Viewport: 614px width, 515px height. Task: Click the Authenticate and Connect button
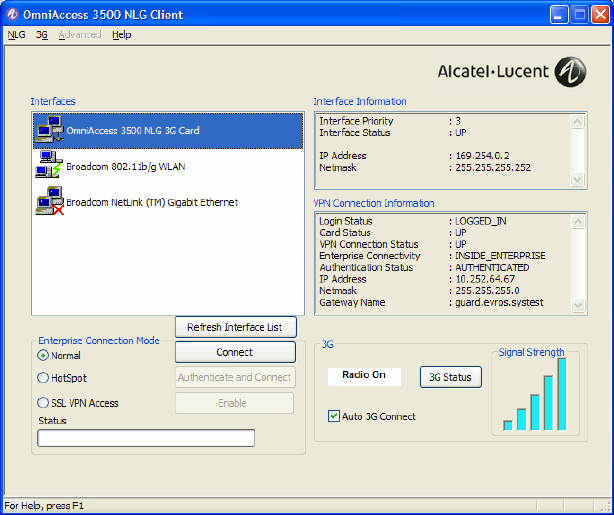(235, 377)
